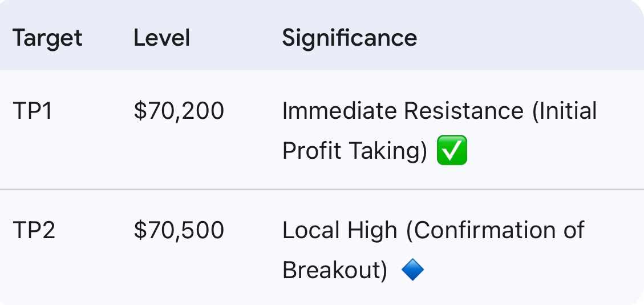This screenshot has width=644, height=305.
Task: Click the $70,200 level value
Action: (x=179, y=111)
